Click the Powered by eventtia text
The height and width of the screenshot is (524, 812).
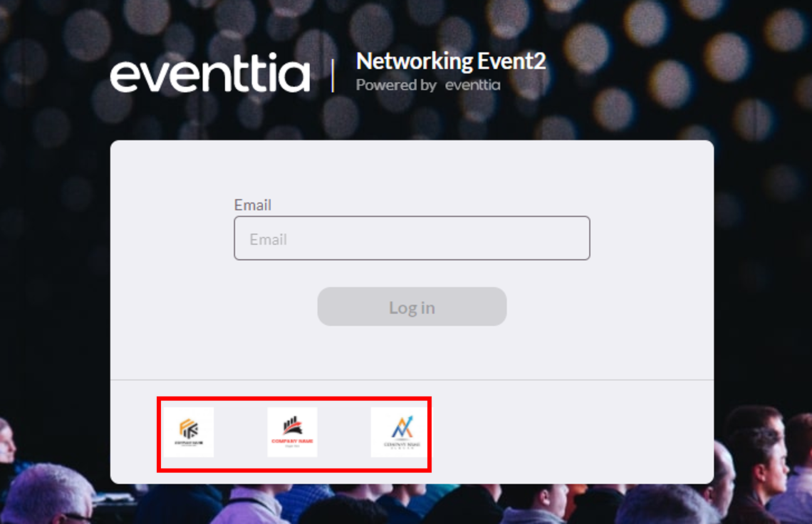[x=428, y=85]
